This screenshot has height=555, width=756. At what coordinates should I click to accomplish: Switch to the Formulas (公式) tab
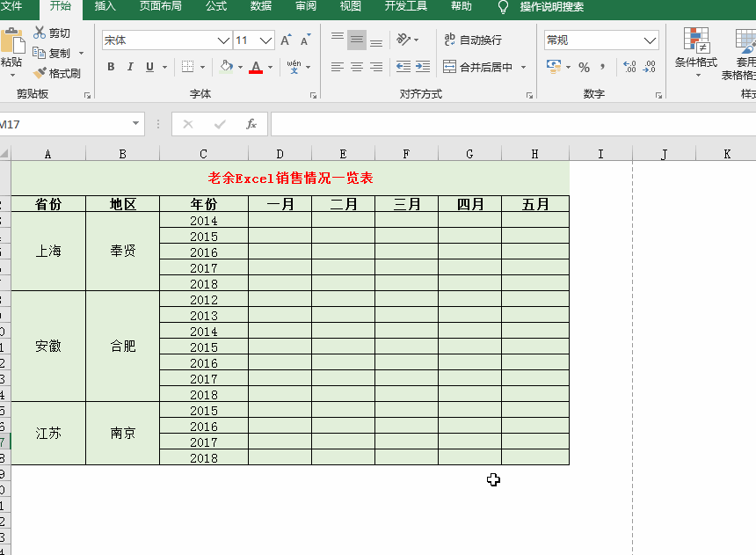[216, 6]
